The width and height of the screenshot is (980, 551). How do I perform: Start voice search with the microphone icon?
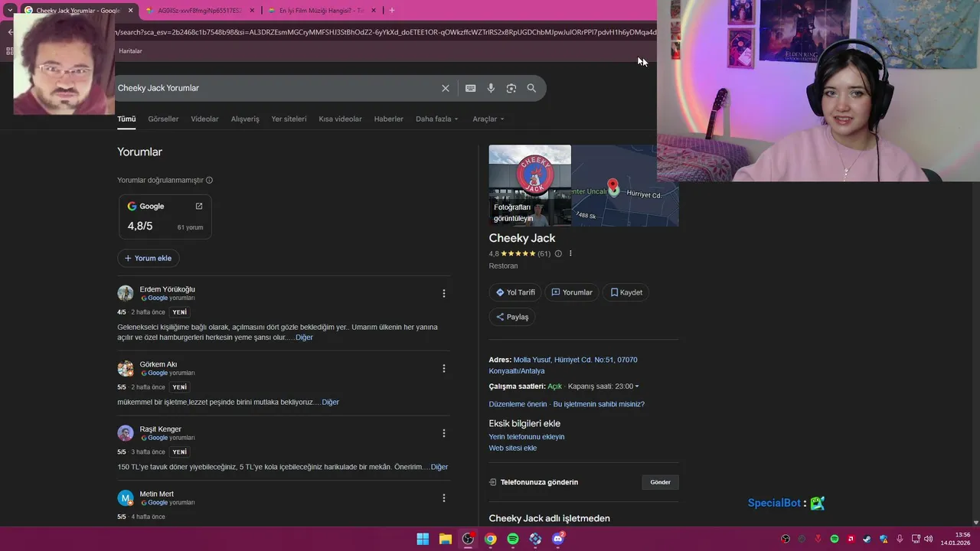tap(491, 88)
